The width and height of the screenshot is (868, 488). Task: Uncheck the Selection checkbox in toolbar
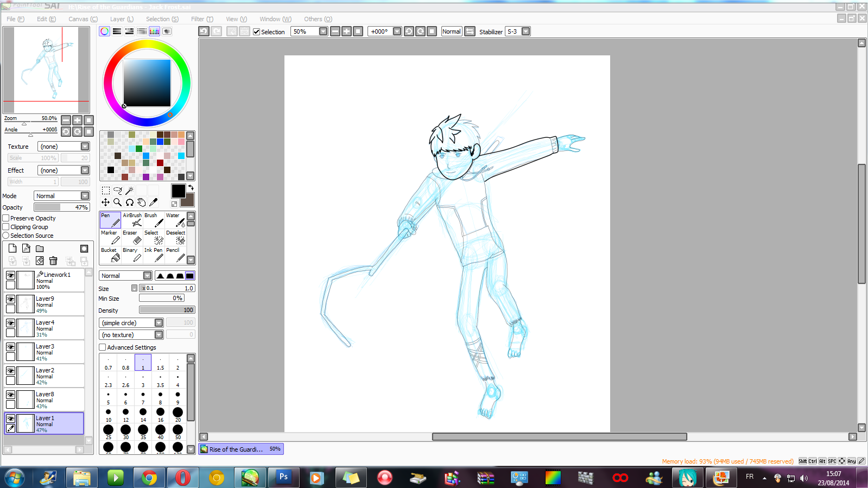257,32
